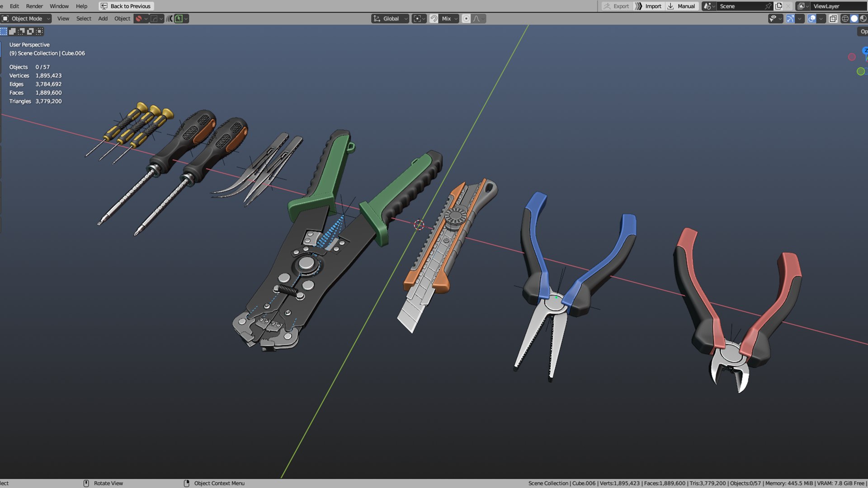
Task: Click the User Perspective label
Action: pos(29,45)
